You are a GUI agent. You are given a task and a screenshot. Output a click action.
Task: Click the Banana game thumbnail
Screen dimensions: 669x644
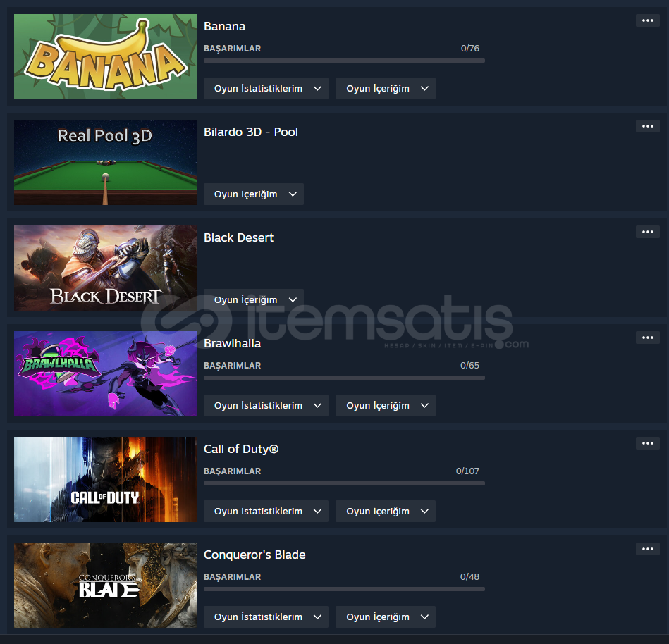[x=105, y=57]
